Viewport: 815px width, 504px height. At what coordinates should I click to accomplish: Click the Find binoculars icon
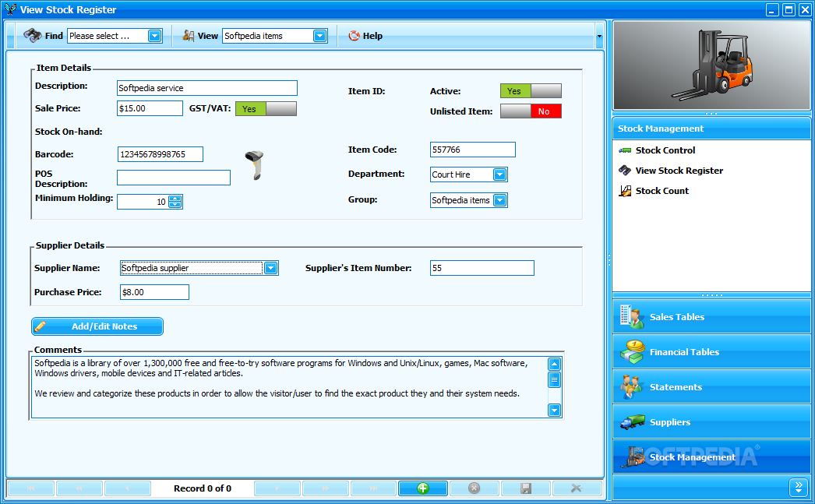(x=32, y=35)
